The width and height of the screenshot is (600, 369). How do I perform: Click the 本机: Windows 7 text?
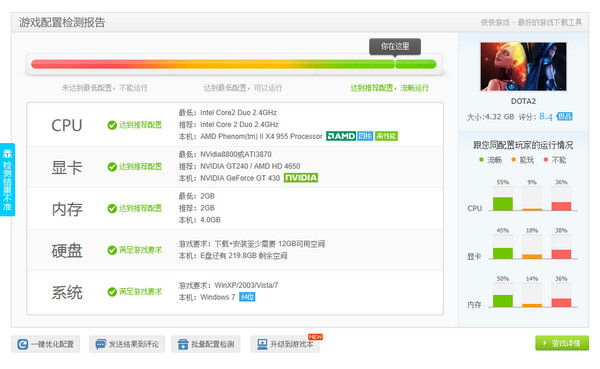pos(207,297)
